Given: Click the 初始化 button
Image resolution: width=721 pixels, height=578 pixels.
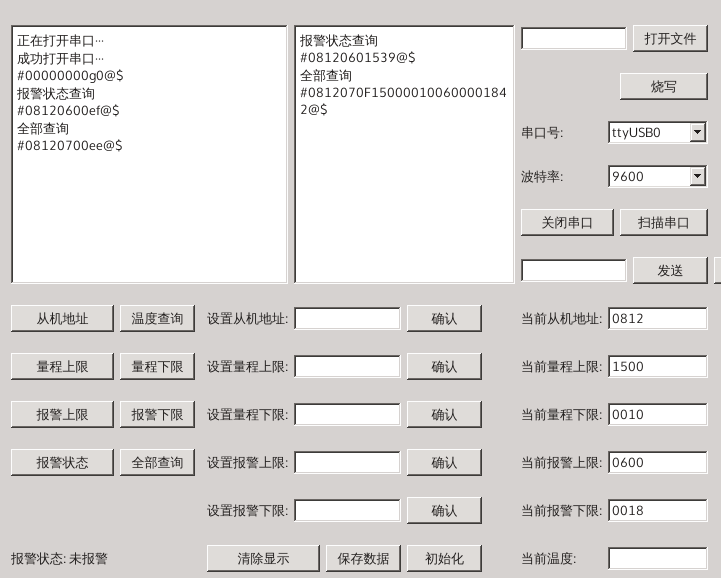Looking at the screenshot, I should click(444, 558).
